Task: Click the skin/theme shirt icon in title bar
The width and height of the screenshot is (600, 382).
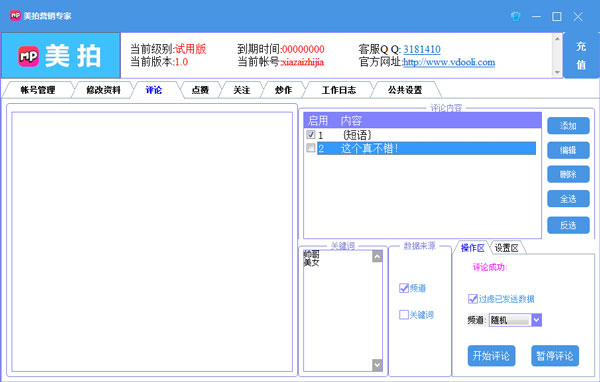Action: (x=515, y=16)
